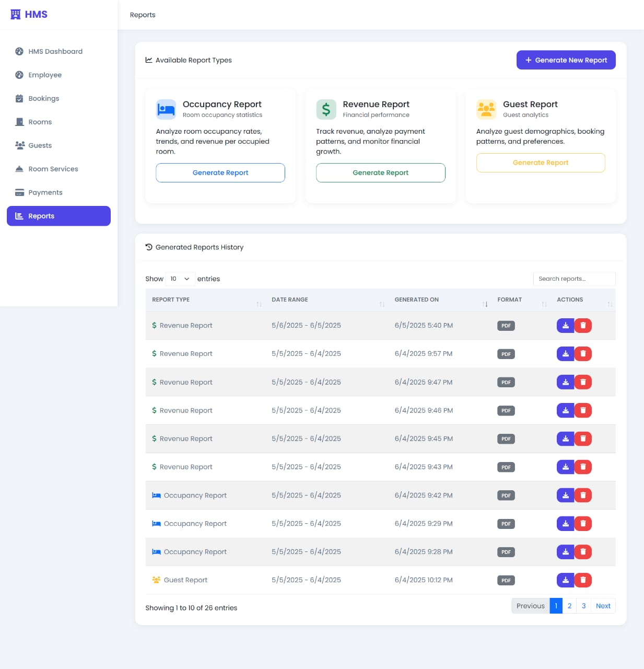Open the Rooms sidebar item
The width and height of the screenshot is (644, 669).
pos(58,122)
